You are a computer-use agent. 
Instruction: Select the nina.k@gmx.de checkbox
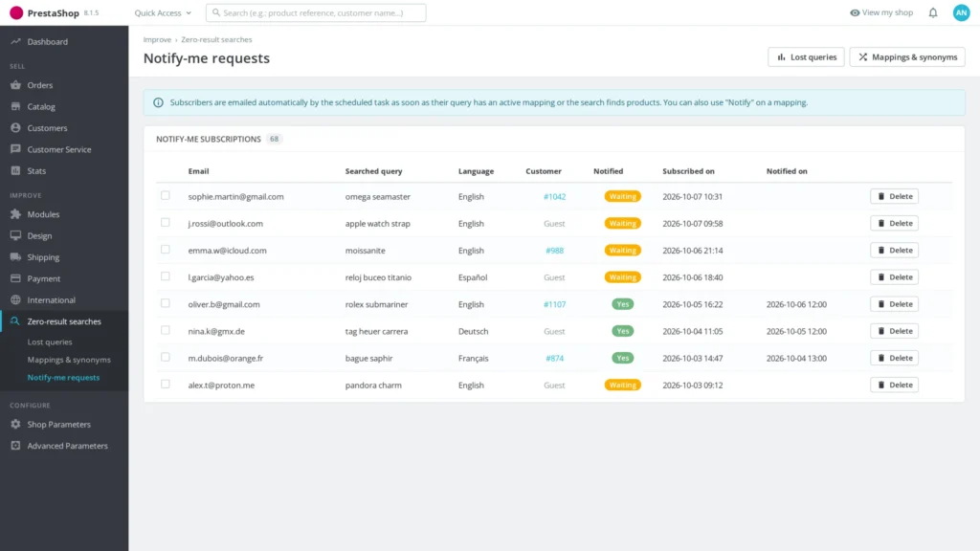165,330
